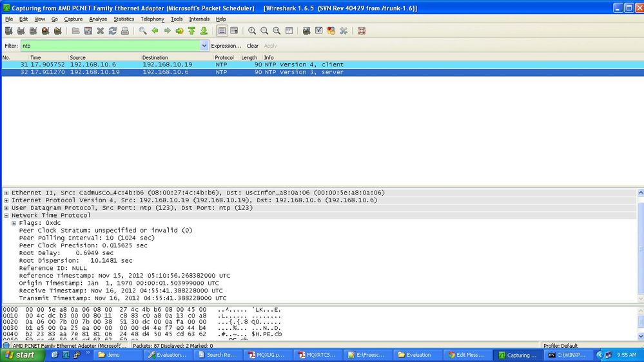Expand User Datagram Protocol node
The image size is (644, 362).
tap(6, 207)
